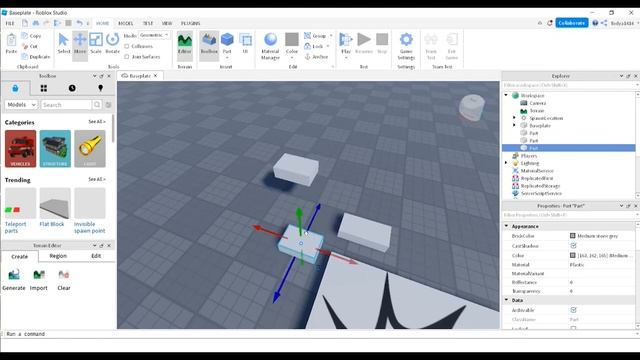Open the UI insert tool
Viewport: 640px width, 360px height.
pos(245,44)
